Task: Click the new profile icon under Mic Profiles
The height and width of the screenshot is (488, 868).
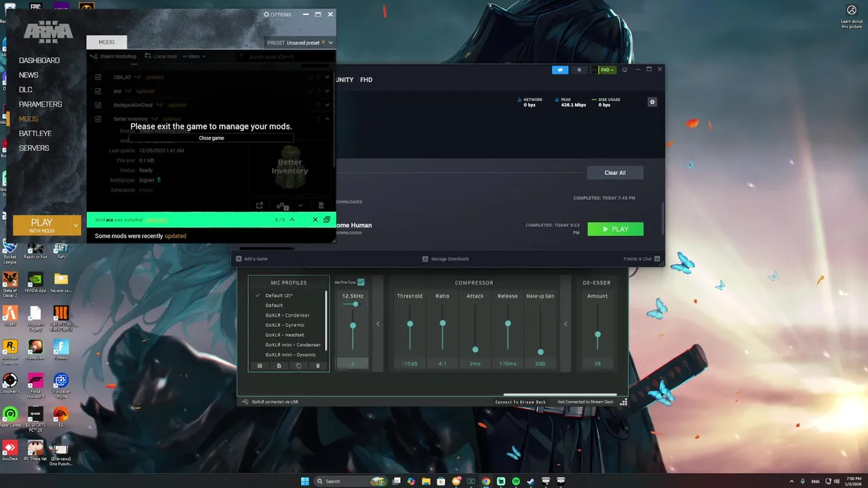Action: pyautogui.click(x=279, y=366)
